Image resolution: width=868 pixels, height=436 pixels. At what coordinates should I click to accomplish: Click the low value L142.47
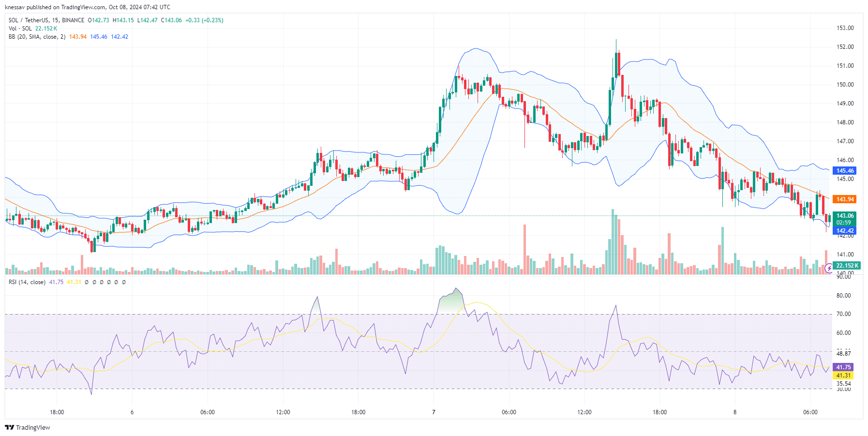tap(147, 20)
